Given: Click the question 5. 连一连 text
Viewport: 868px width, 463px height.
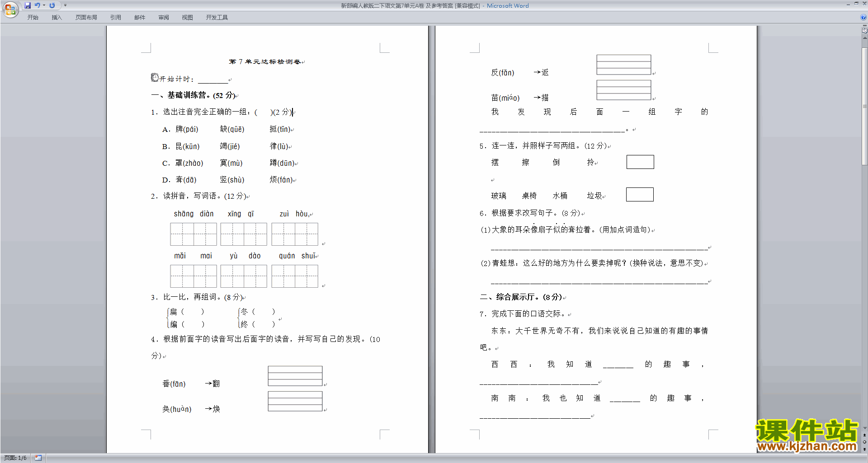Looking at the screenshot, I should (x=544, y=145).
